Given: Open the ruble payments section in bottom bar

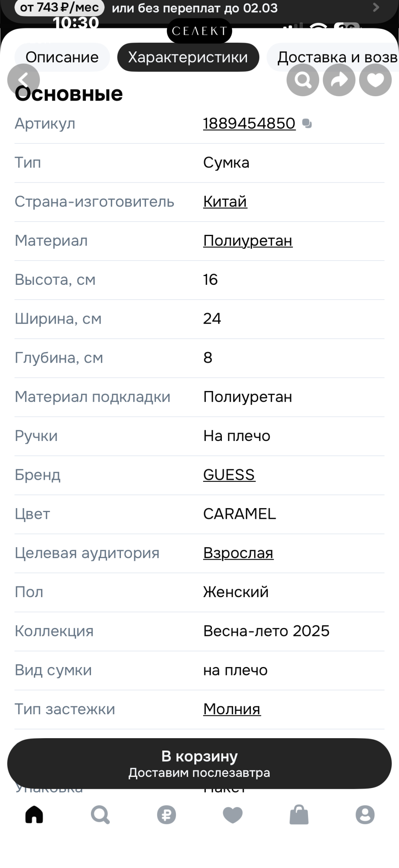Looking at the screenshot, I should pyautogui.click(x=166, y=815).
